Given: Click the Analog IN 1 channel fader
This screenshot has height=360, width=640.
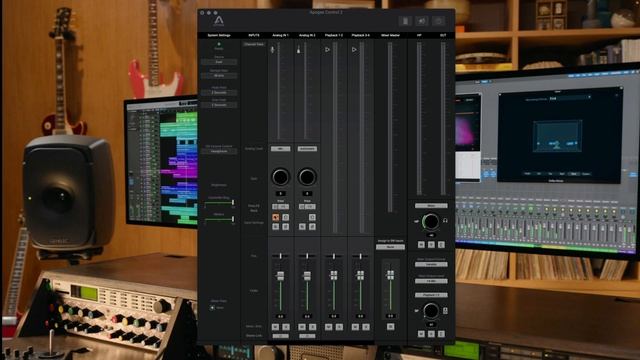Looking at the screenshot, I should click(x=280, y=276).
